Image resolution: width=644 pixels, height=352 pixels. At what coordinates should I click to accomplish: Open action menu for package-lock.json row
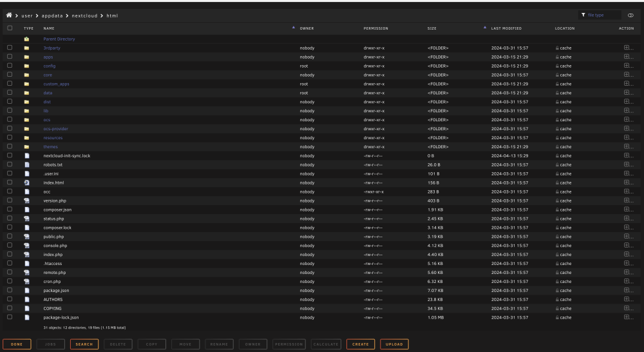point(627,317)
